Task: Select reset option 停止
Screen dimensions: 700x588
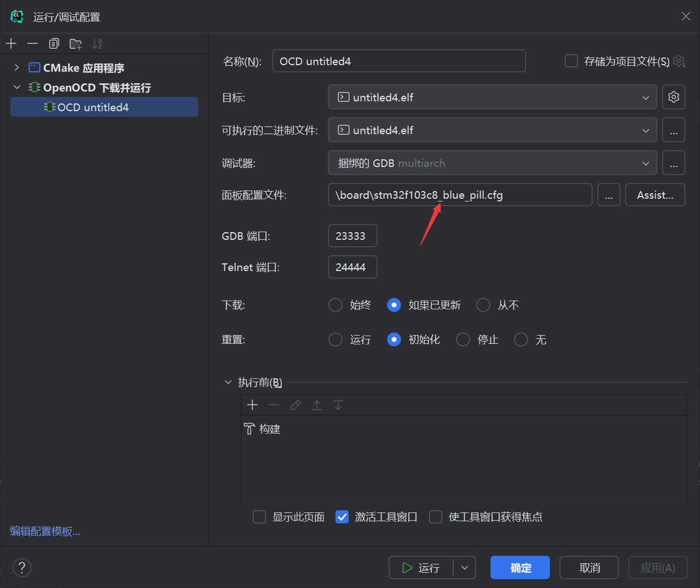Action: [x=463, y=339]
